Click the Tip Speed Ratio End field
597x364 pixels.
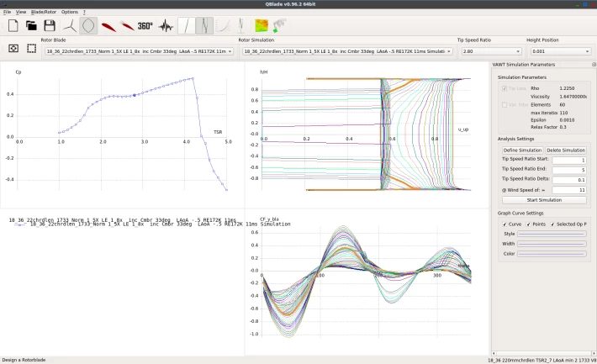tap(569, 170)
